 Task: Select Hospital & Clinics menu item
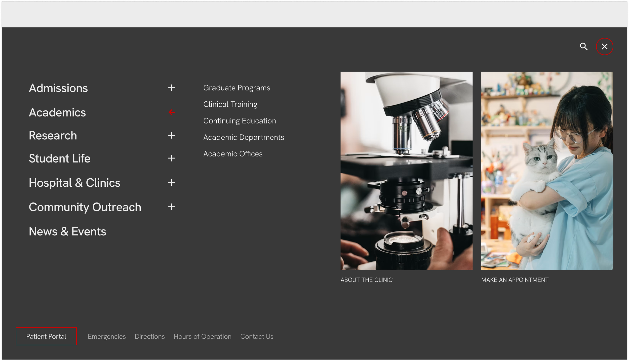click(74, 183)
